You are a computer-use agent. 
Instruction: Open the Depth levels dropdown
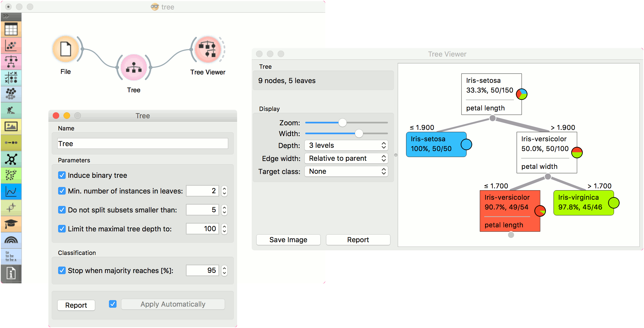346,145
